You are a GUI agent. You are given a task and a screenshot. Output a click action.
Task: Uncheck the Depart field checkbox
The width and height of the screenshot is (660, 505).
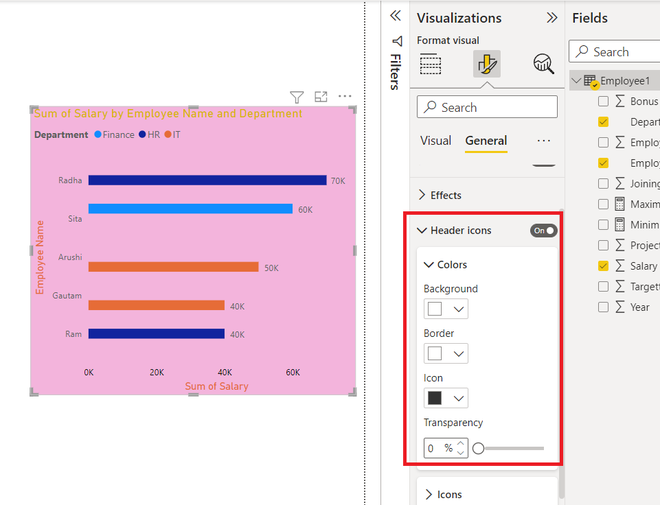click(x=603, y=122)
